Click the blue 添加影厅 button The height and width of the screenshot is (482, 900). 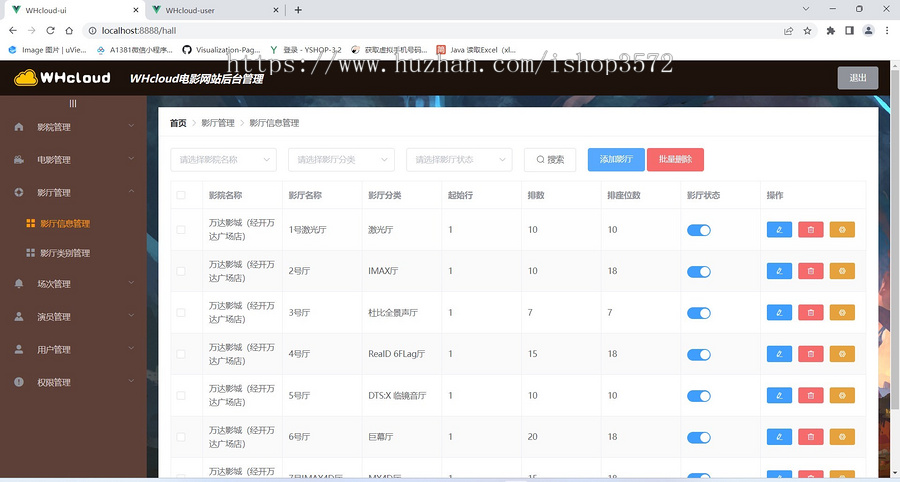(616, 160)
